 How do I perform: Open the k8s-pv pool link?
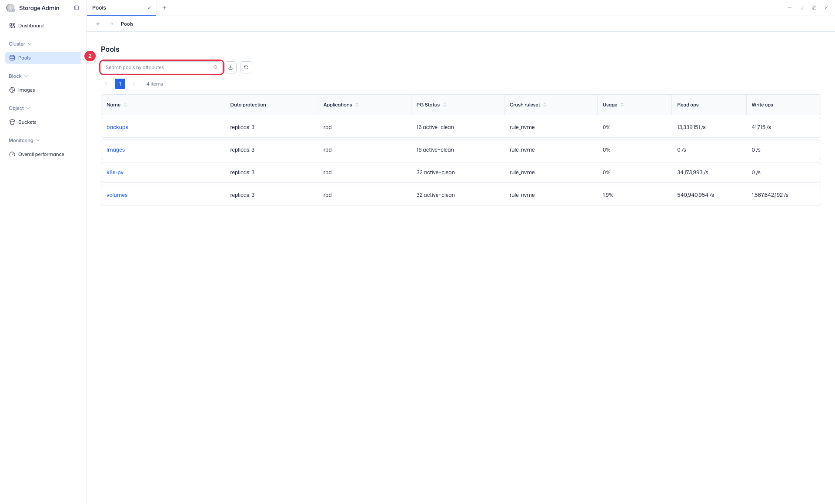[115, 172]
